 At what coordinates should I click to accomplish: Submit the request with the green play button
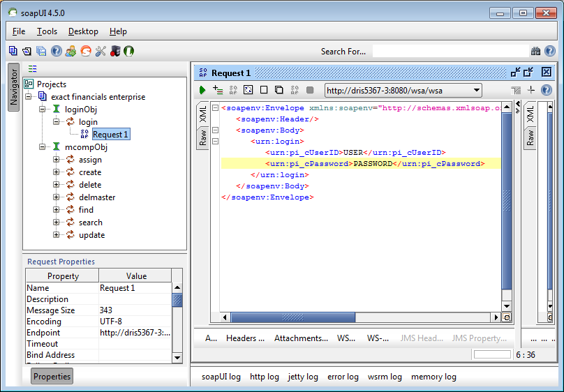pos(202,90)
